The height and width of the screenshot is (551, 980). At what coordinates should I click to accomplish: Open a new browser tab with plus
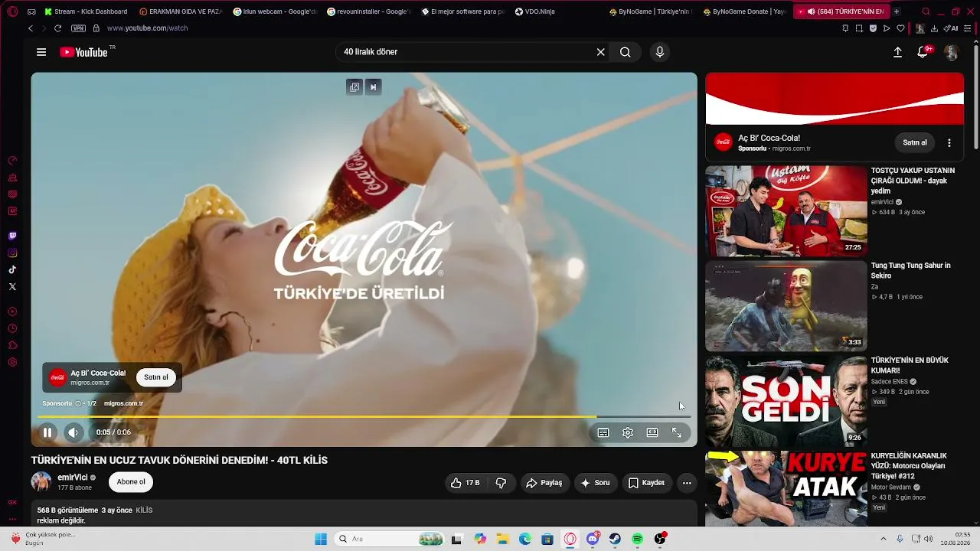[x=897, y=11]
